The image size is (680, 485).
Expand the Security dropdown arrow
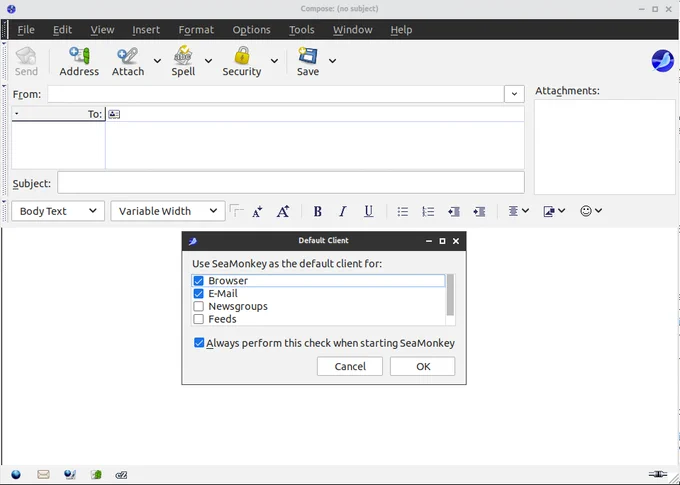coord(275,61)
